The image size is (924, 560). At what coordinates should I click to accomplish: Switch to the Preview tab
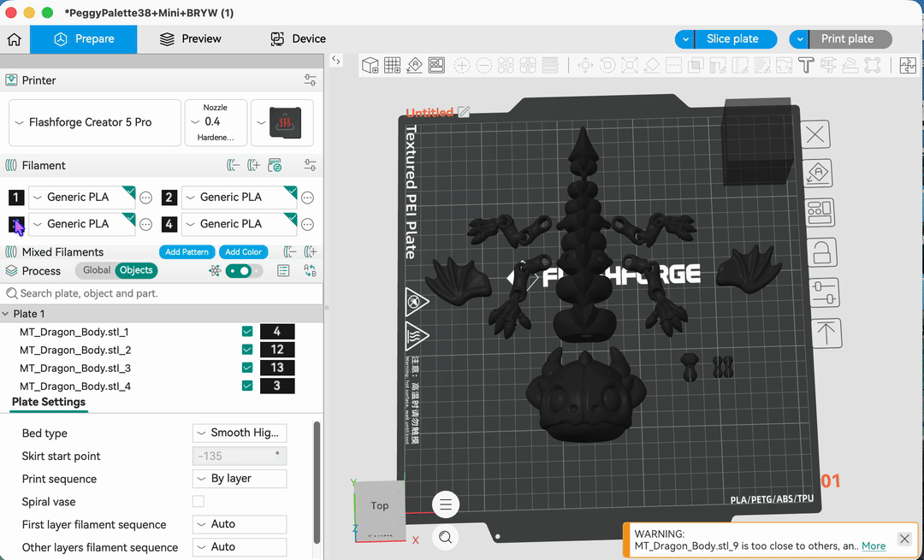[x=190, y=38]
